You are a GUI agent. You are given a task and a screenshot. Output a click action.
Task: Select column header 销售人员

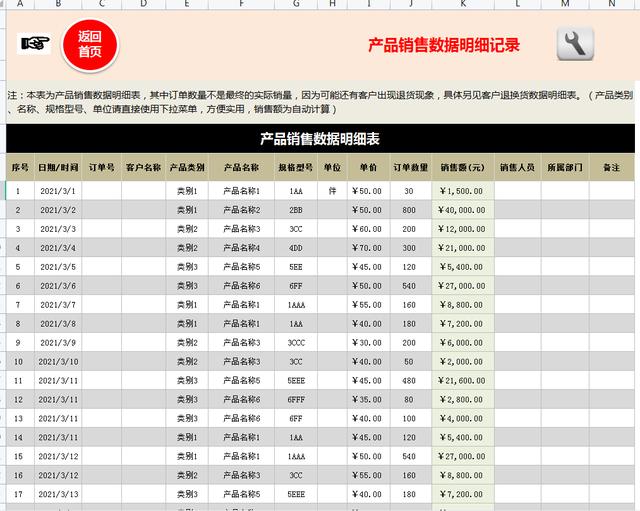[518, 167]
